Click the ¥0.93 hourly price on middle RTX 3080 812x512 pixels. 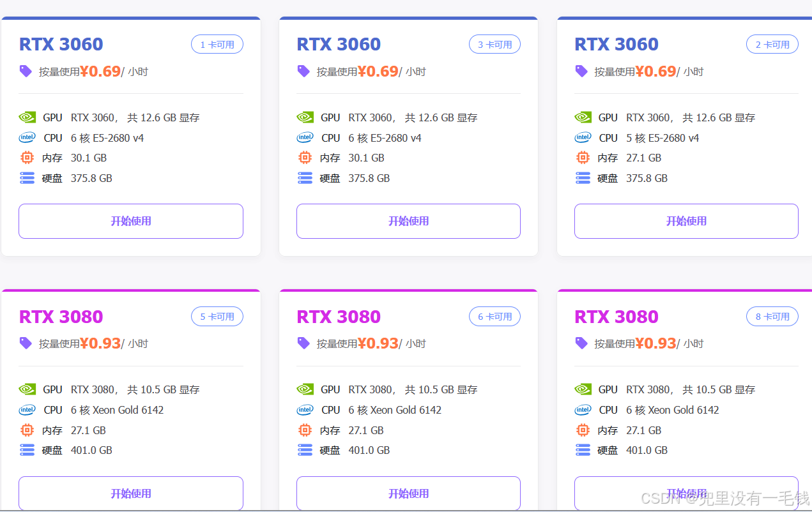pos(378,343)
